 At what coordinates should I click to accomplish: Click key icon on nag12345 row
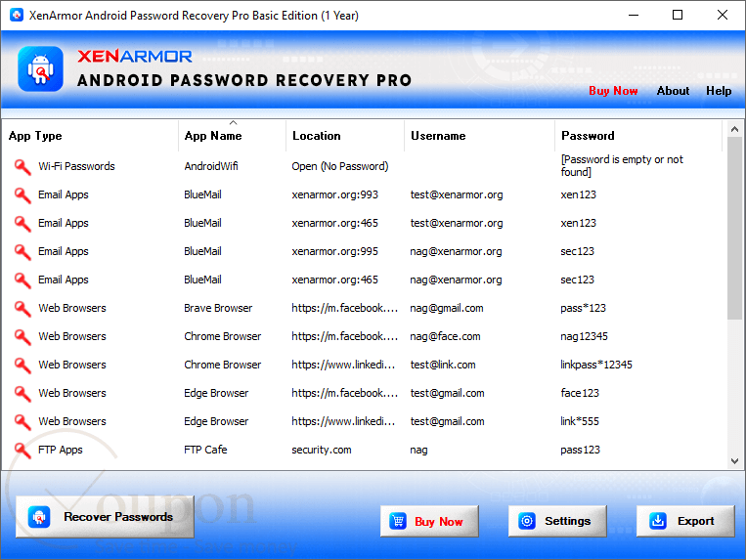point(22,336)
